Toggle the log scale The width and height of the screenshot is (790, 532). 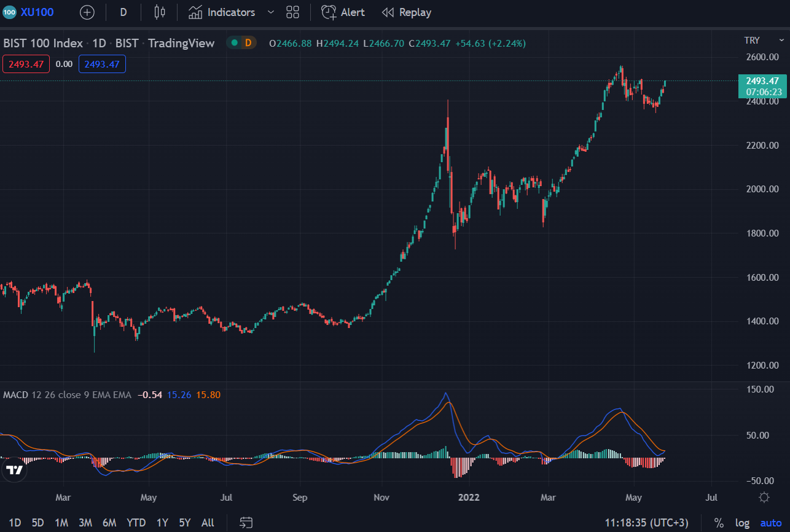[x=742, y=523]
